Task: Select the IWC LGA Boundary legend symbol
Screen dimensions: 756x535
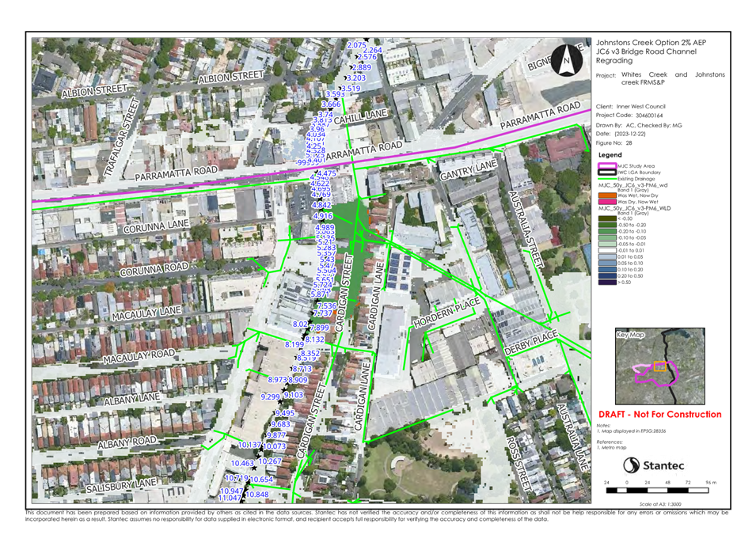Action: (607, 172)
